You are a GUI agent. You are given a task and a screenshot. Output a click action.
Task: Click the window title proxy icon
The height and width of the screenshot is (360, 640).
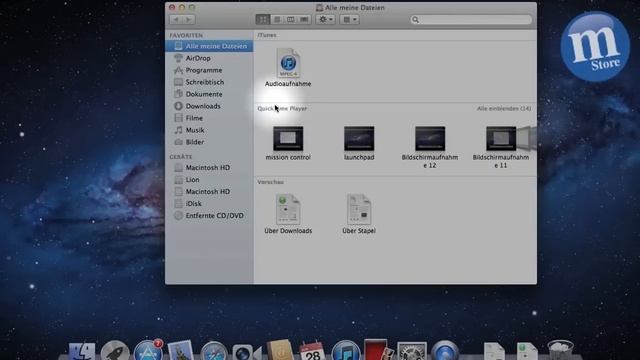coord(320,8)
